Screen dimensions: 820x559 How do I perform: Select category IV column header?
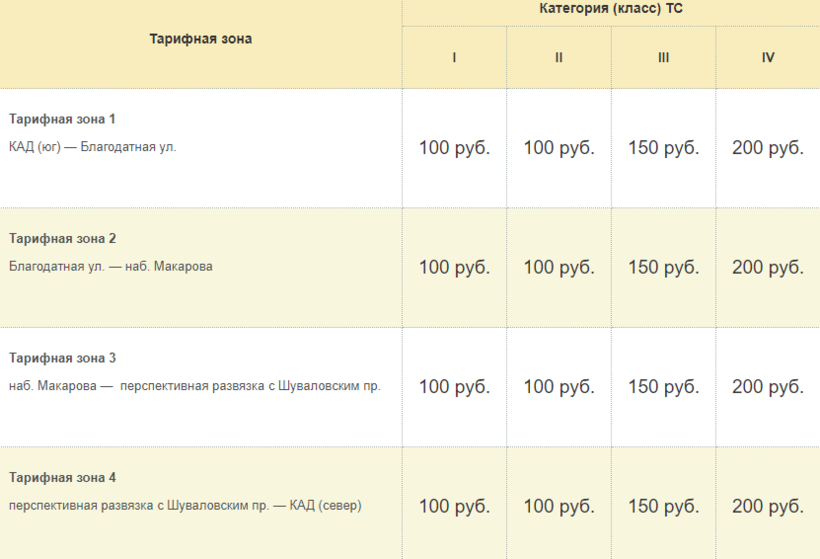[768, 58]
